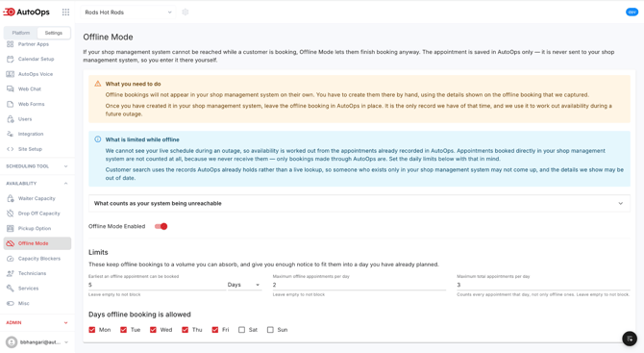Click the Offline Mode cloud icon
This screenshot has width=644, height=353.
coord(11,243)
